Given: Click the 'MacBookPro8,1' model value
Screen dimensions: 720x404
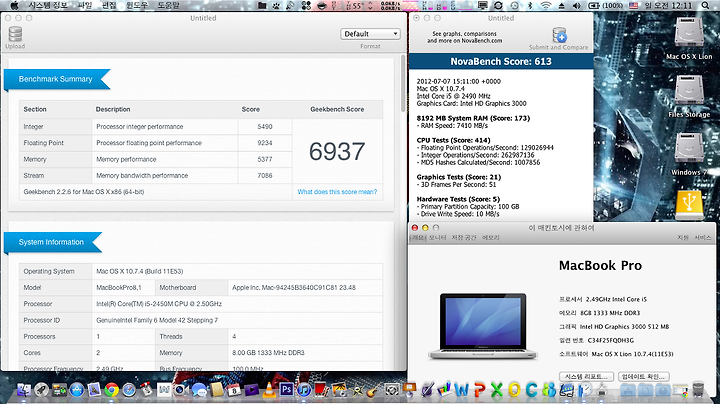Looking at the screenshot, I should click(119, 287).
